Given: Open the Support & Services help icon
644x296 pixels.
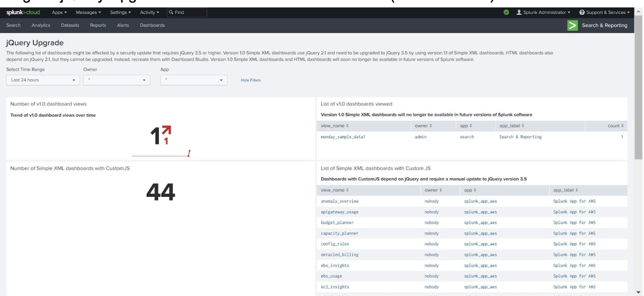Looking at the screenshot, I should click(x=583, y=12).
